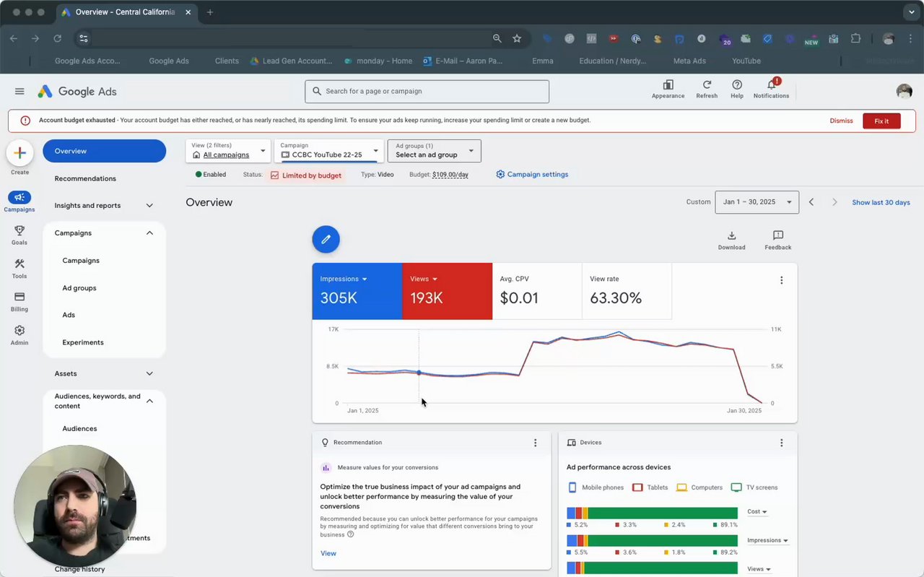Click the Refresh icon in header
Viewport: 924px width, 577px height.
coord(707,86)
